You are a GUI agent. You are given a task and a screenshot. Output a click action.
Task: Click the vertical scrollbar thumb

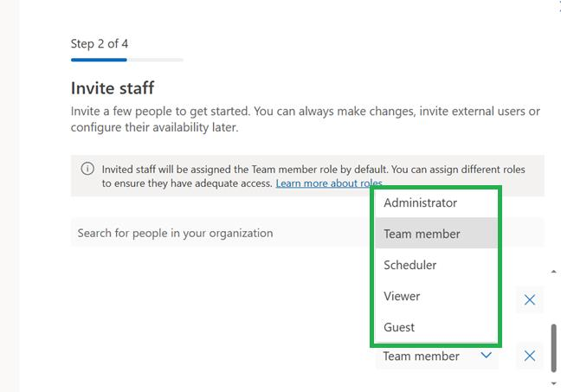click(x=554, y=346)
